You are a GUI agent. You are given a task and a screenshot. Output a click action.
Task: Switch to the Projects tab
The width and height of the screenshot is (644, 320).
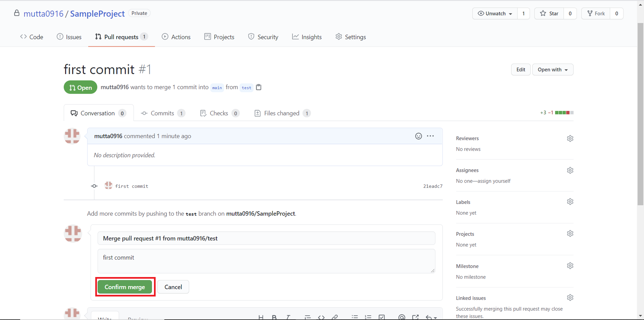[219, 37]
